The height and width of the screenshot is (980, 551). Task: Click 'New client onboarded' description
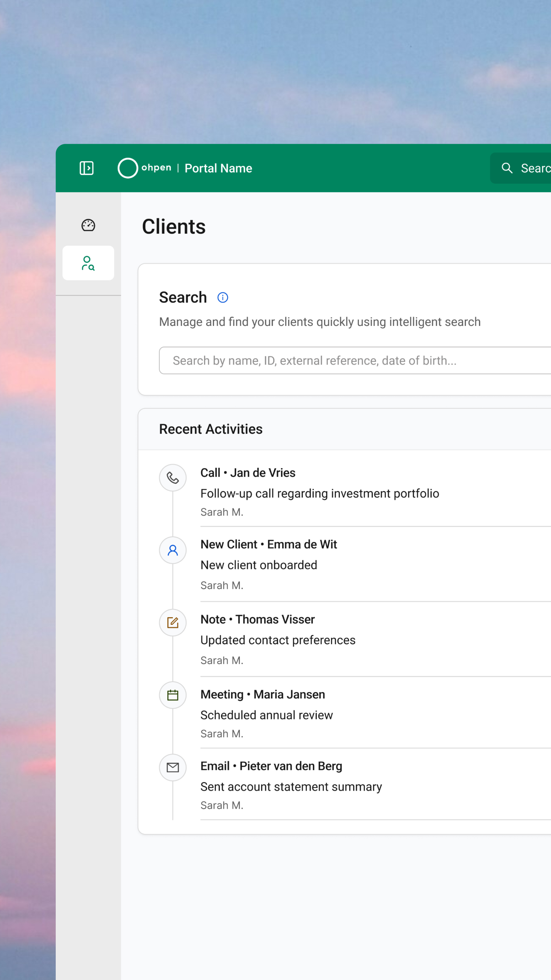point(259,565)
